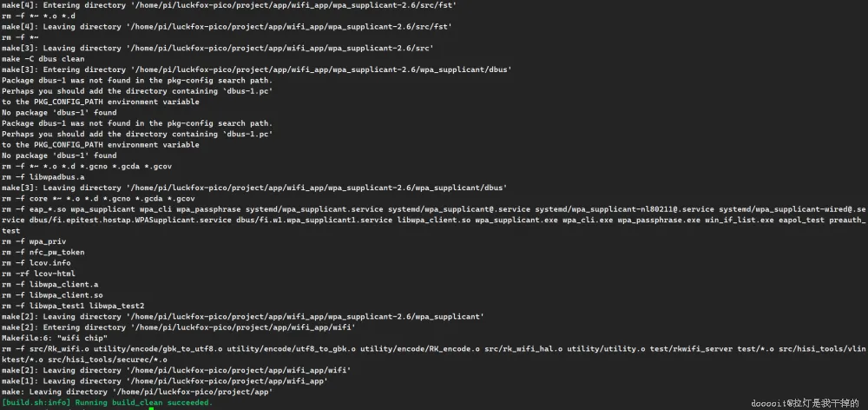Click the "rm -rf lcov-html" line
Viewport: 868px width, 410px height.
(38, 274)
